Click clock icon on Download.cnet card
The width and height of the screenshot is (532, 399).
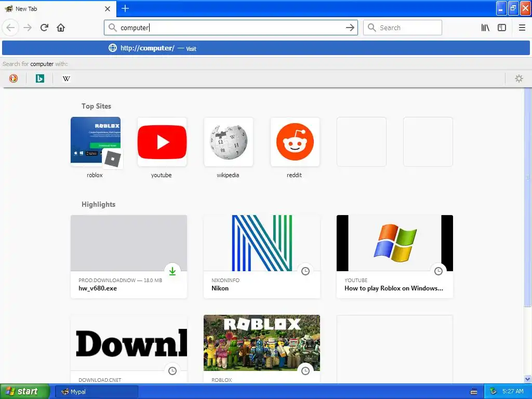(x=172, y=371)
